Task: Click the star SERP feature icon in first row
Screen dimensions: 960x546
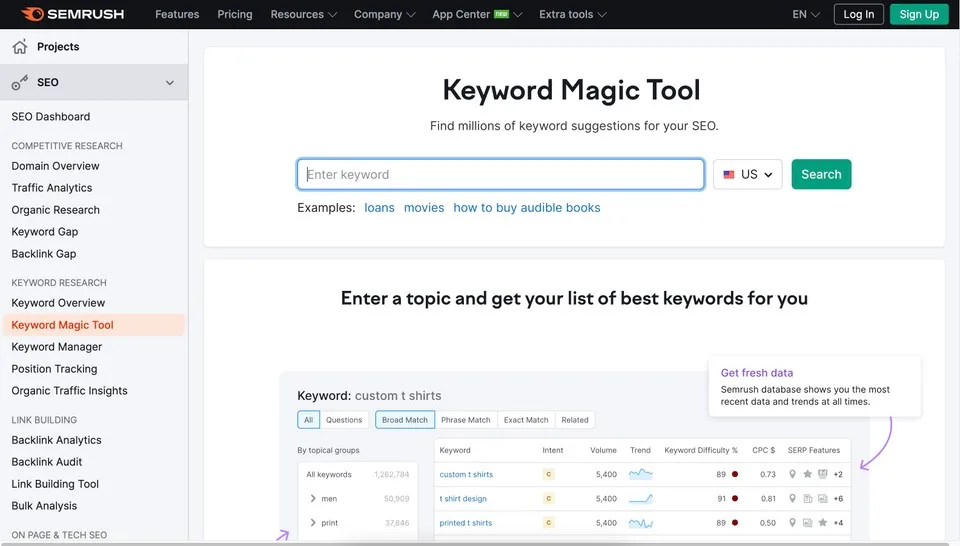Action: tap(808, 474)
